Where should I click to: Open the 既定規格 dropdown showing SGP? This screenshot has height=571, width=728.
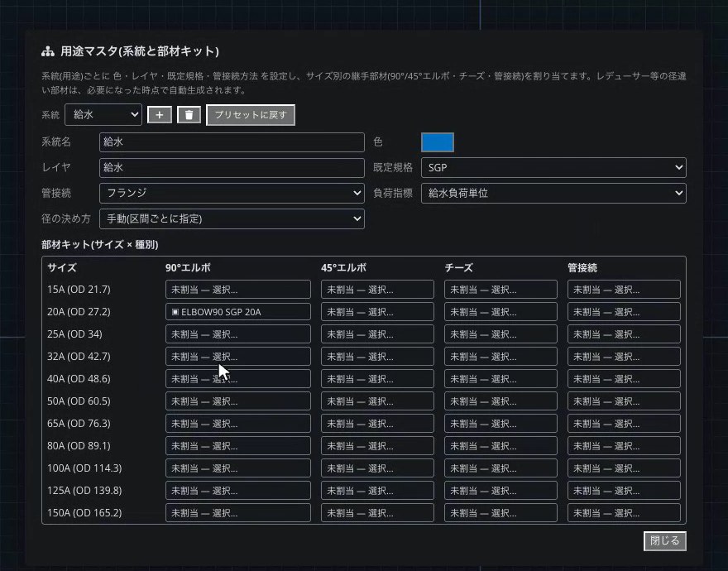pos(553,168)
